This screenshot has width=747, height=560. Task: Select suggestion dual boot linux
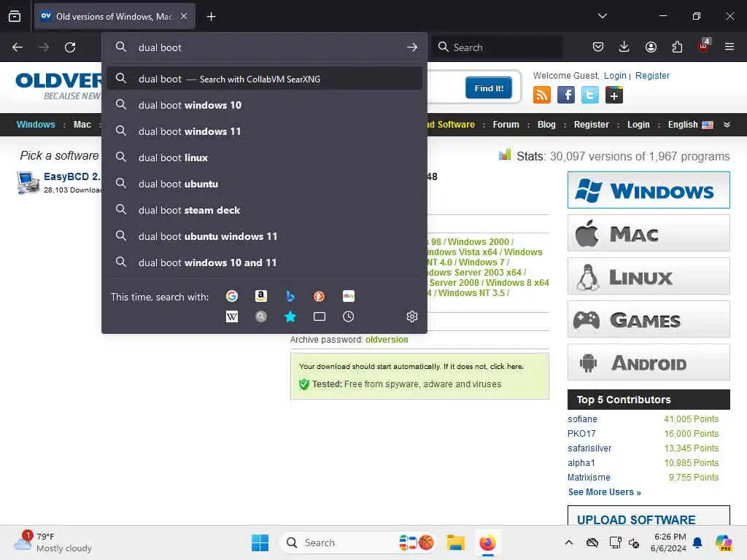(x=264, y=157)
